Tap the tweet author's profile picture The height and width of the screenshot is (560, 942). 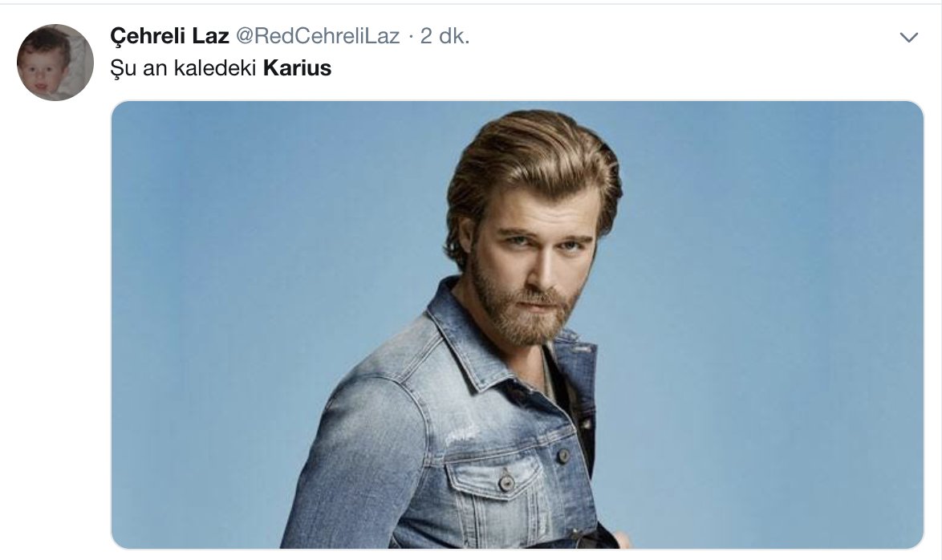click(55, 63)
